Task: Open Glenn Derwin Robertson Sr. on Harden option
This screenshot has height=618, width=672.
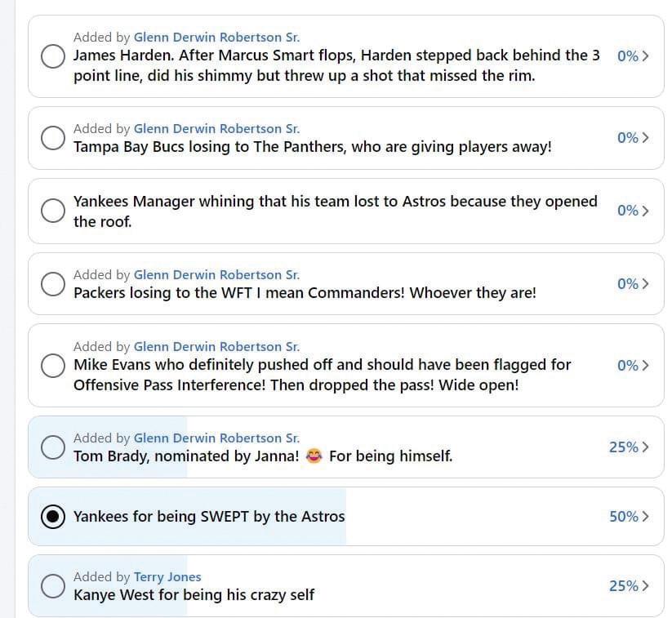Action: pos(216,37)
